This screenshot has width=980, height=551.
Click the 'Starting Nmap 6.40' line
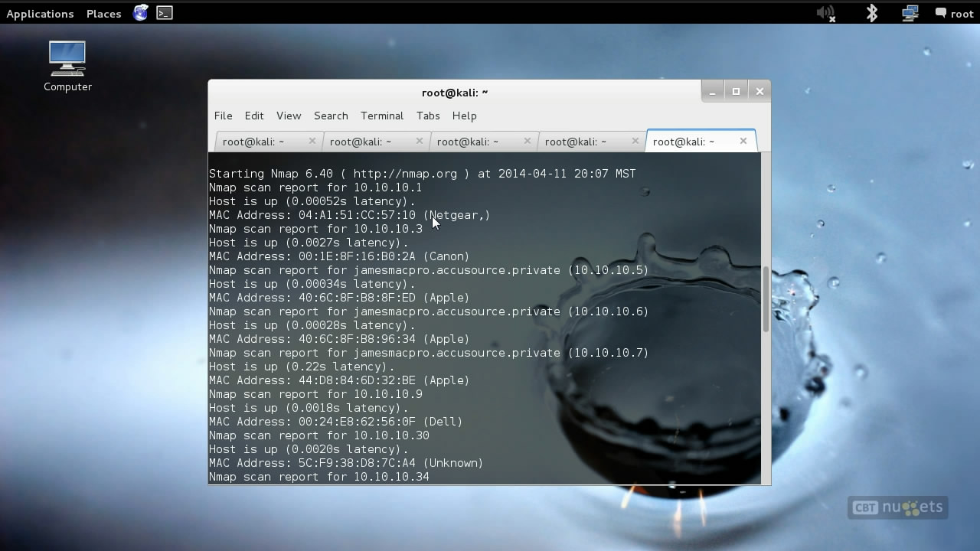[423, 174]
